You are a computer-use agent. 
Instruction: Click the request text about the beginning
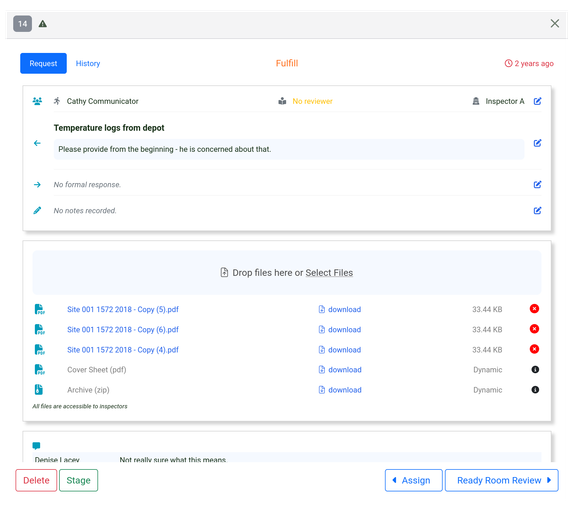point(165,149)
